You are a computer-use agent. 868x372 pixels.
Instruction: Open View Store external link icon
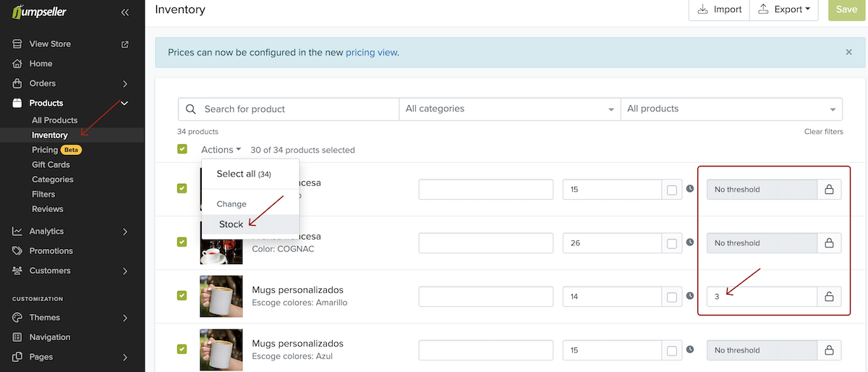coord(124,44)
